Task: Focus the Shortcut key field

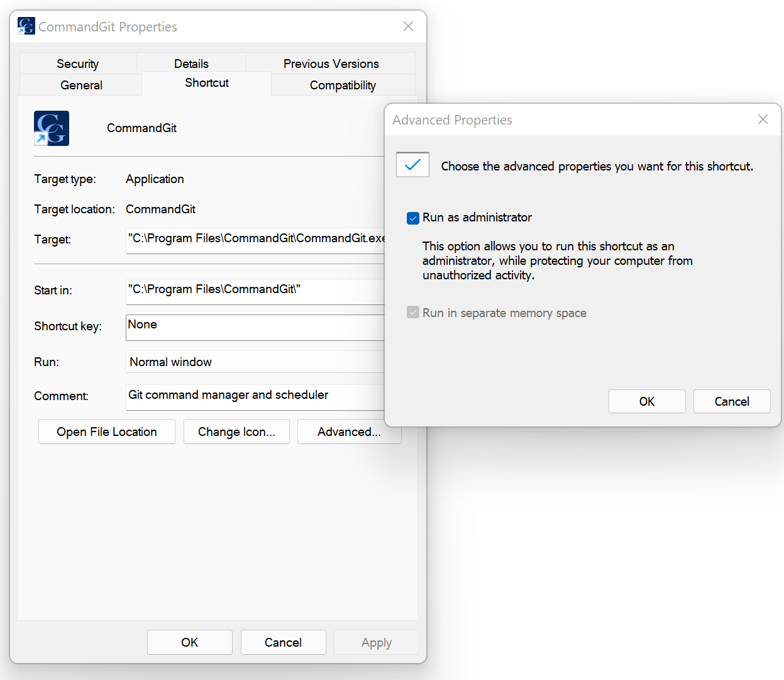Action: pos(255,326)
